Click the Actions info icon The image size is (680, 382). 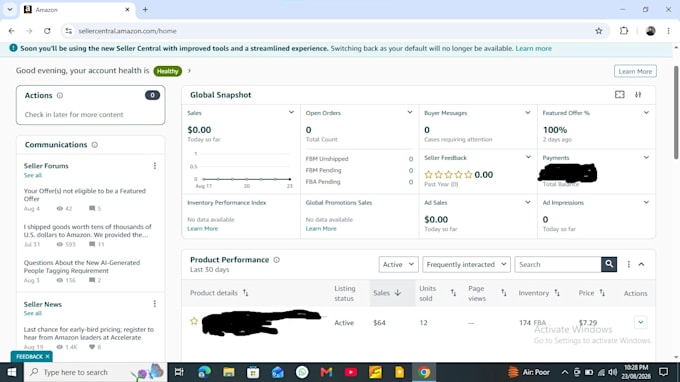(x=60, y=95)
